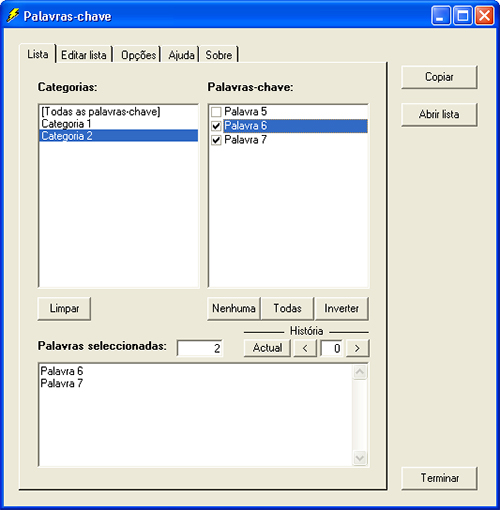Uncheck the Palavra 6 checkbox
The image size is (500, 510).
pos(216,126)
